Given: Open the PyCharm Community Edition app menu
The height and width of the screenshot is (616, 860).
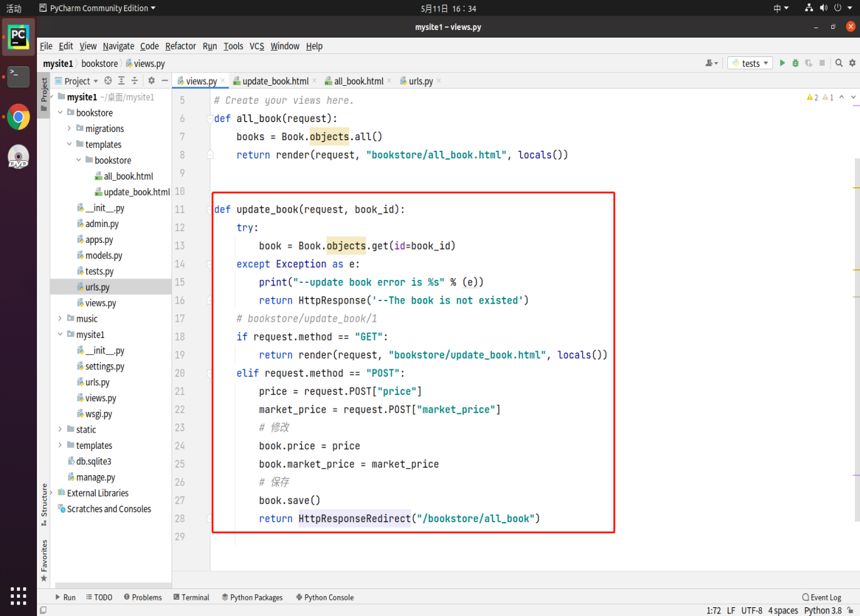Looking at the screenshot, I should pos(97,8).
